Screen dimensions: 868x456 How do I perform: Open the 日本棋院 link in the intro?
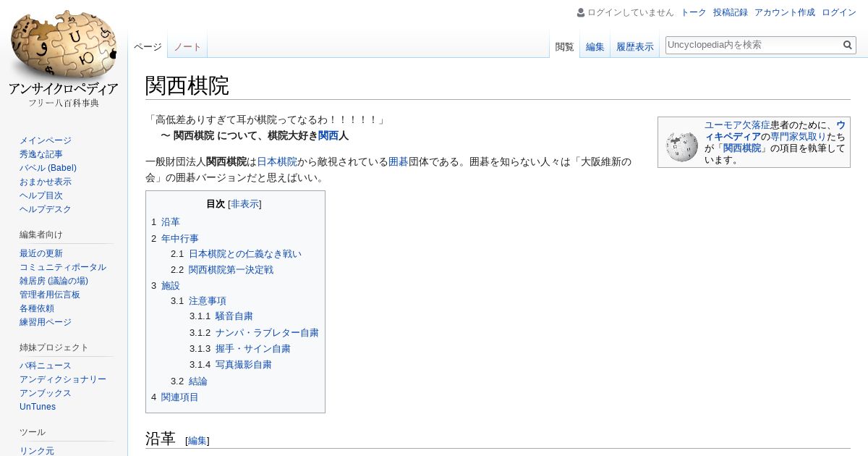(x=277, y=161)
